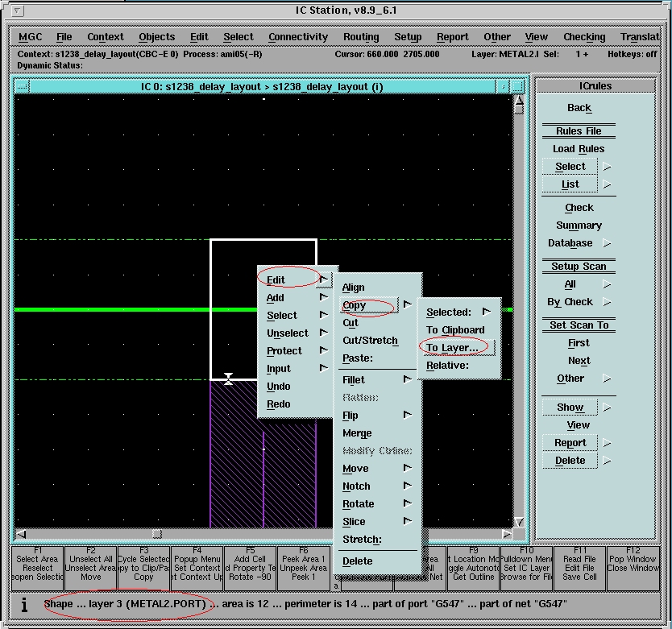Select To Clipboard from Copy submenu
This screenshot has height=629, width=672.
pos(455,329)
